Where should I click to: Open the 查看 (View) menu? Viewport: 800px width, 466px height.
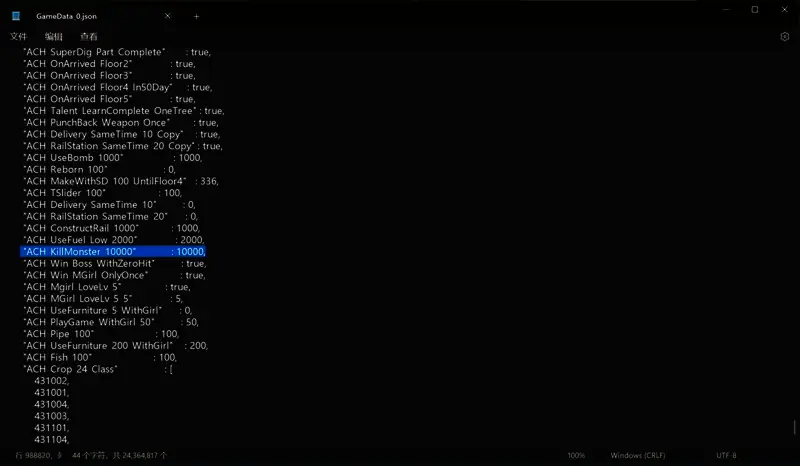(89, 36)
